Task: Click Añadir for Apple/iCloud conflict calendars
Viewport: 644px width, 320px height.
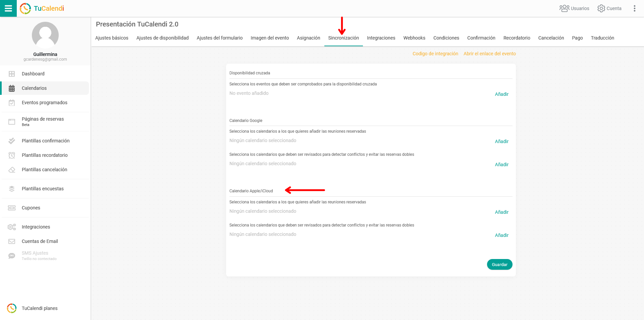Action: point(502,235)
